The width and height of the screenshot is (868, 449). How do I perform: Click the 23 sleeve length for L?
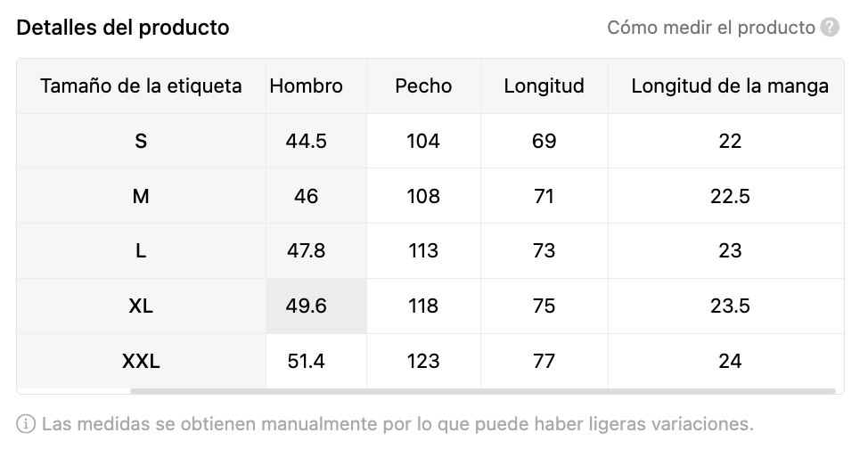[x=730, y=251]
